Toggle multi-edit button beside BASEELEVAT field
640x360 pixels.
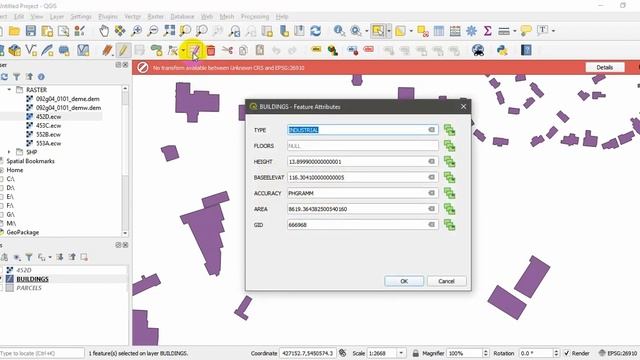pos(449,178)
